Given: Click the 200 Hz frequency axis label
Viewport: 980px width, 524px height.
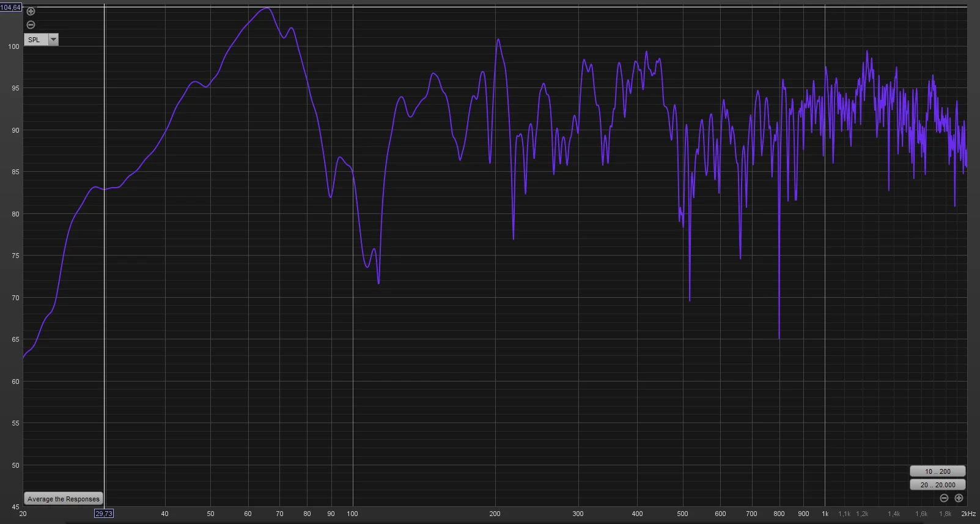Looking at the screenshot, I should click(x=495, y=514).
